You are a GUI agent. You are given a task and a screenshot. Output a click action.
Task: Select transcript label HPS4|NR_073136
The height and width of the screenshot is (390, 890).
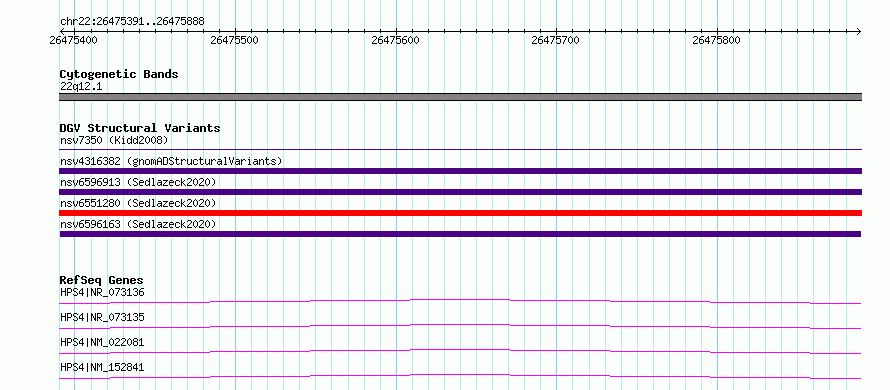[x=102, y=293]
